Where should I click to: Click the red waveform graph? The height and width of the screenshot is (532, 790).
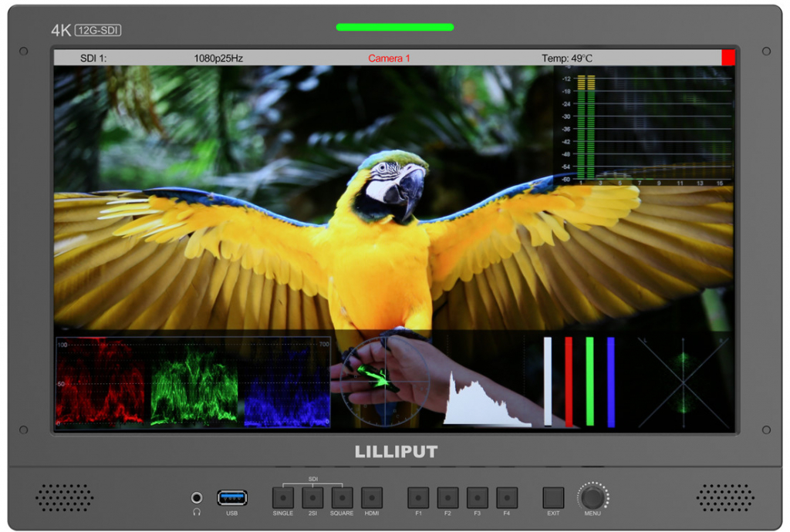tap(100, 382)
